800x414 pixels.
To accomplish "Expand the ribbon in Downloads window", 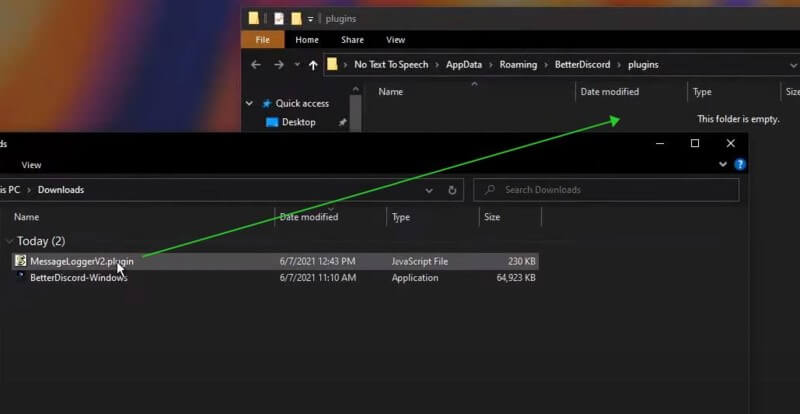I will click(723, 164).
